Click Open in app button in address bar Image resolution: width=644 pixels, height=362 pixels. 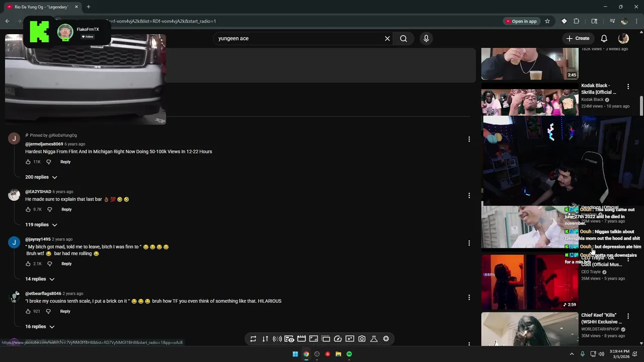pyautogui.click(x=521, y=21)
